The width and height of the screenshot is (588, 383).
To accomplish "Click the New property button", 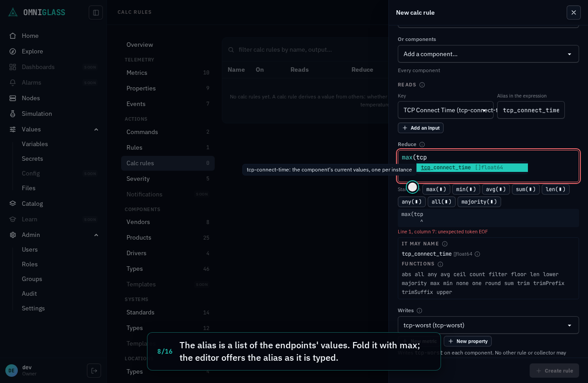I will pos(468,341).
